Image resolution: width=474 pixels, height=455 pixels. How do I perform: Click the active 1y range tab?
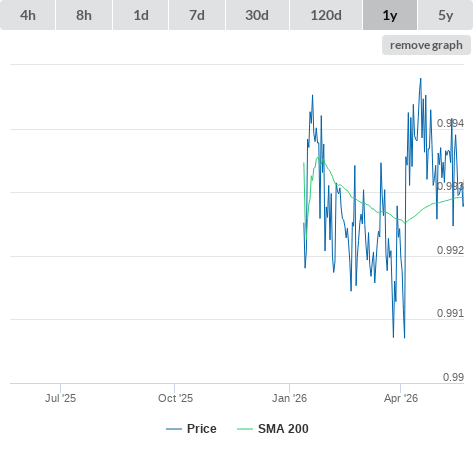tap(390, 15)
